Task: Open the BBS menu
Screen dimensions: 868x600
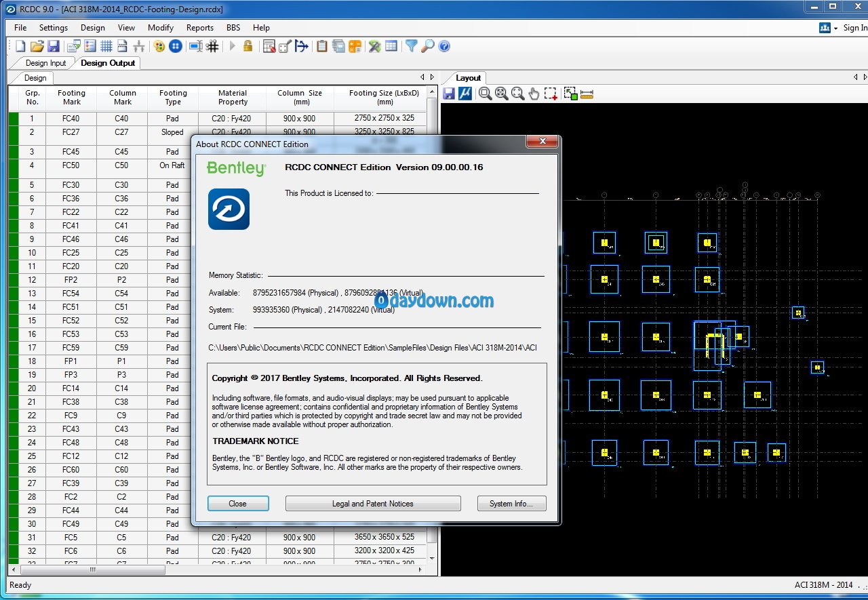Action: click(233, 28)
